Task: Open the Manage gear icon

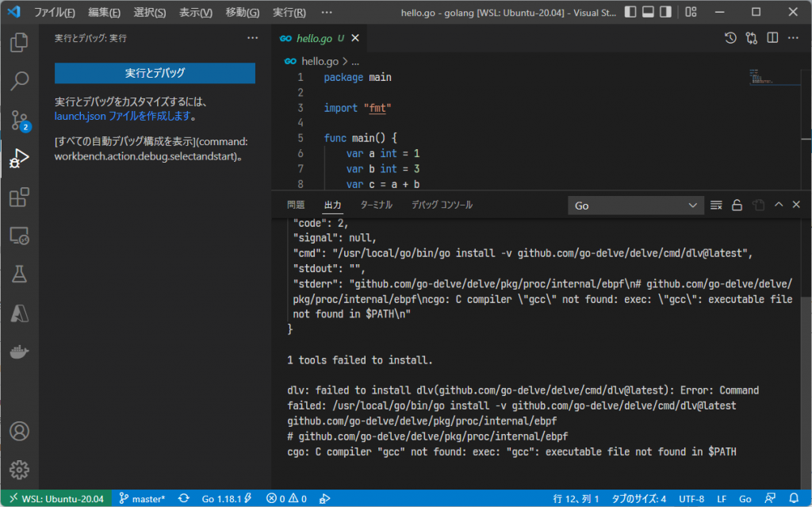Action: 19,470
